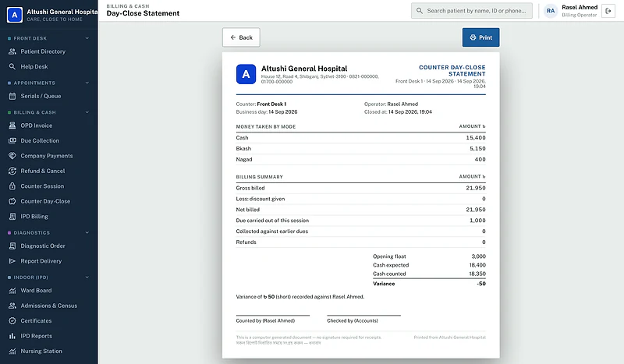Print the day-close statement

point(480,37)
